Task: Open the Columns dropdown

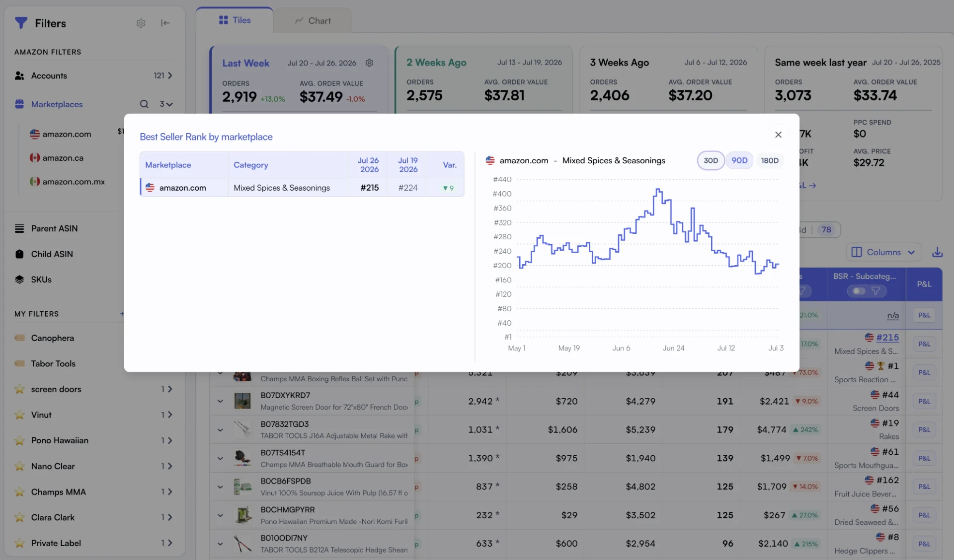Action: click(x=883, y=252)
